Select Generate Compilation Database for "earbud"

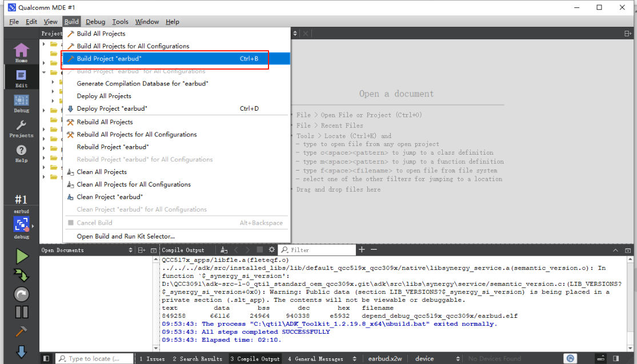click(177, 84)
